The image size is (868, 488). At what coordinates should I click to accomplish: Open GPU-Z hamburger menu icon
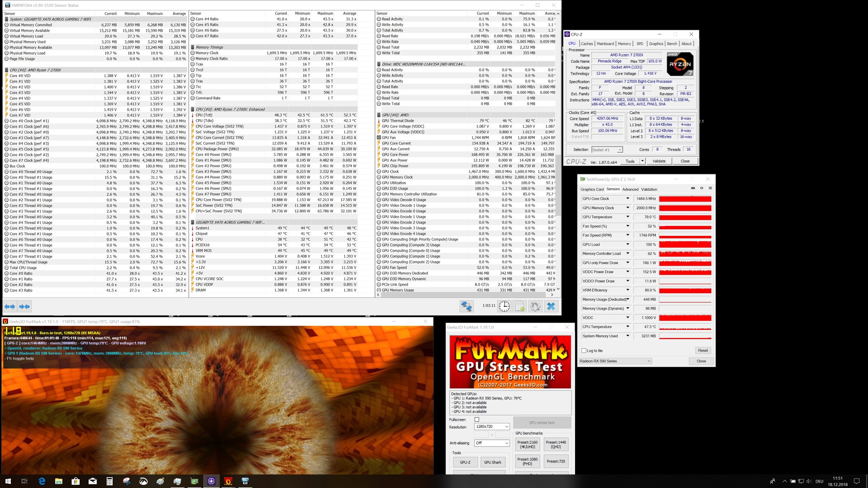pyautogui.click(x=710, y=188)
